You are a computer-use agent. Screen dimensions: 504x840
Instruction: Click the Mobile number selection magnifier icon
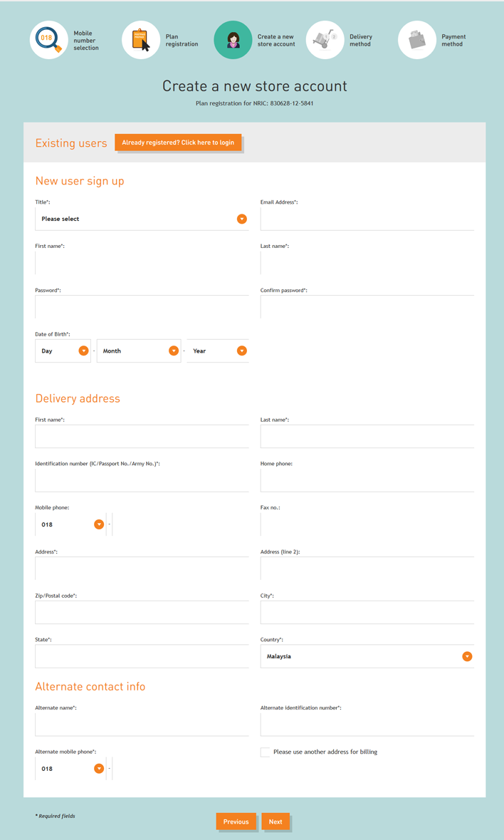click(48, 40)
